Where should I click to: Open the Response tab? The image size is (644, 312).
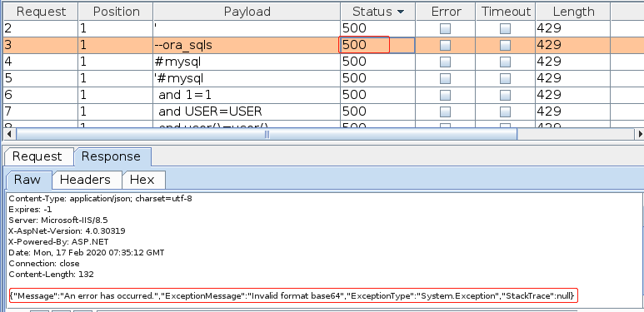(112, 156)
